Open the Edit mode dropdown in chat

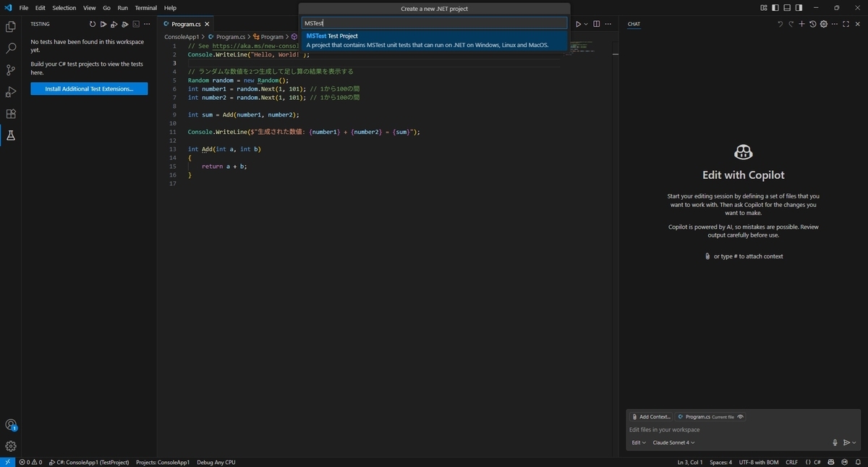639,442
